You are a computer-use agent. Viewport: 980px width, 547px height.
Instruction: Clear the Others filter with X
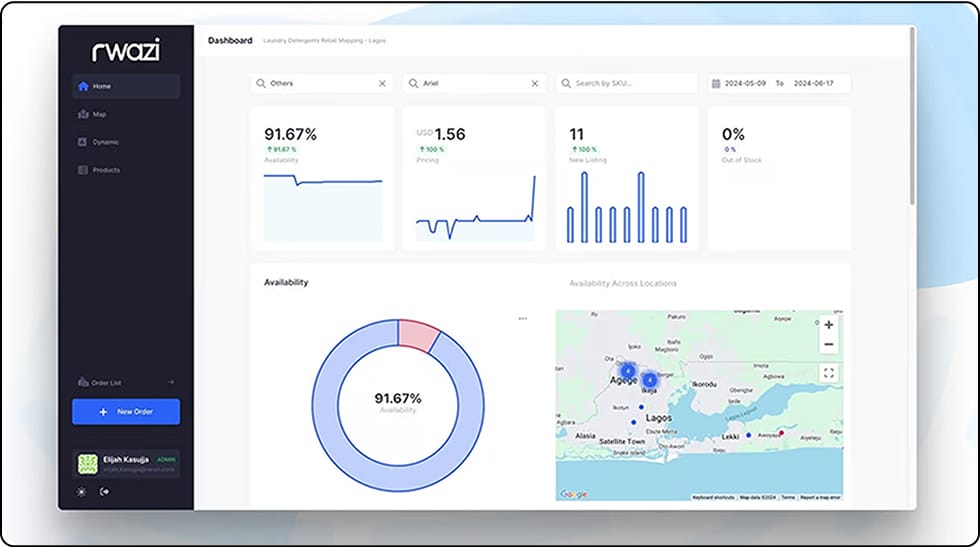click(382, 83)
